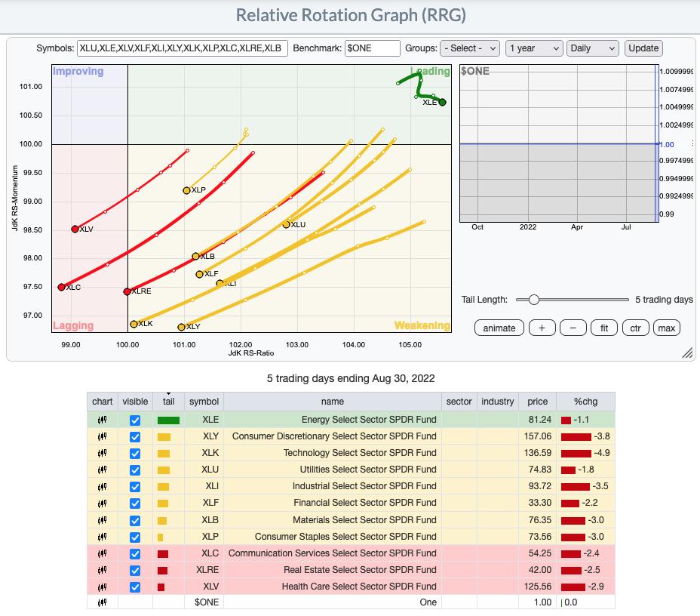Open chart icon for $ONE row
The image size is (700, 616).
pos(103,602)
